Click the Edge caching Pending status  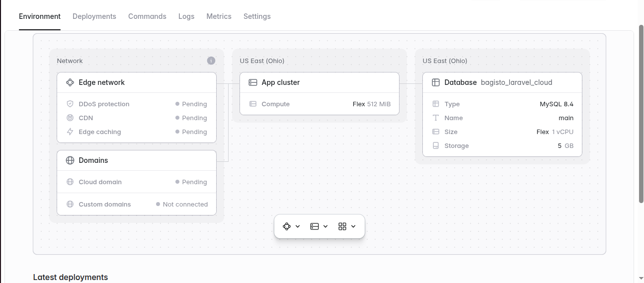point(191,132)
